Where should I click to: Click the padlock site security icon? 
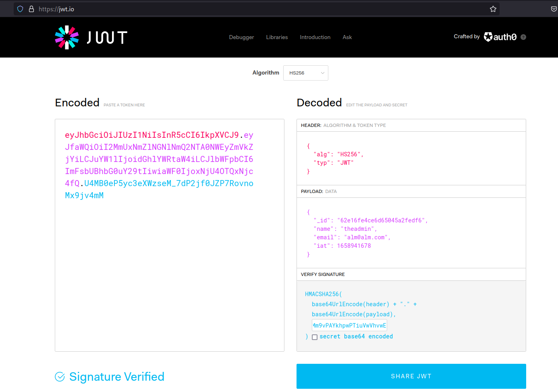[31, 9]
